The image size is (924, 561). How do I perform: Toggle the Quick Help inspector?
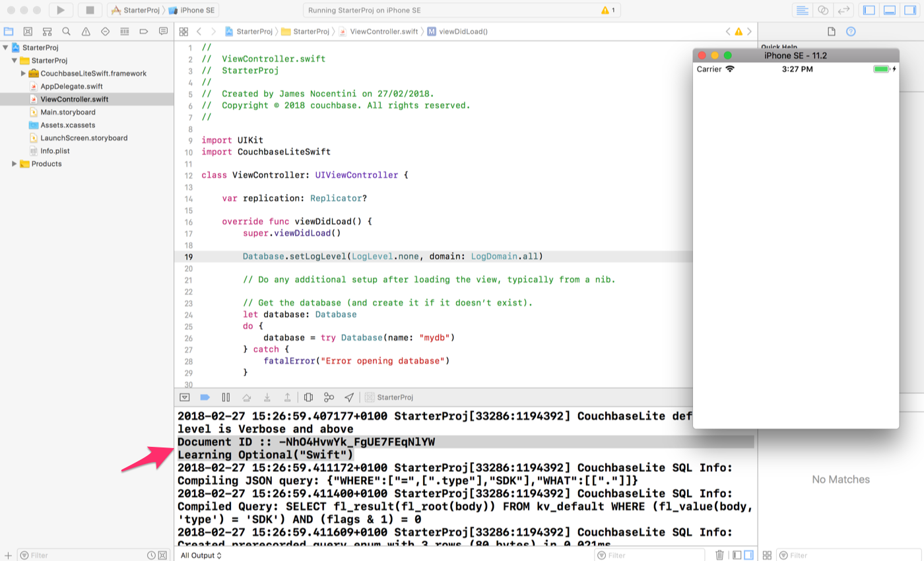[x=851, y=31]
